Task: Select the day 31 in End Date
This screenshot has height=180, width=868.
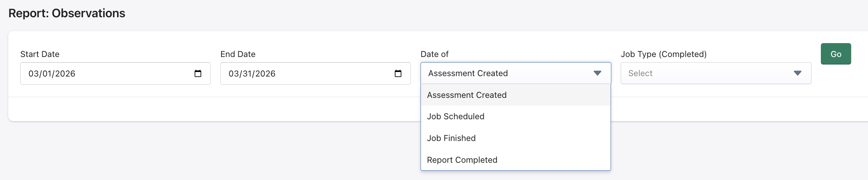Action: 248,74
